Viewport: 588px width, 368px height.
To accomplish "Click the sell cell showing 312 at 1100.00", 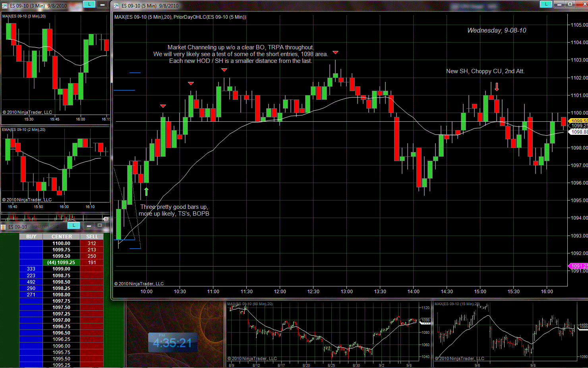I will coord(92,243).
